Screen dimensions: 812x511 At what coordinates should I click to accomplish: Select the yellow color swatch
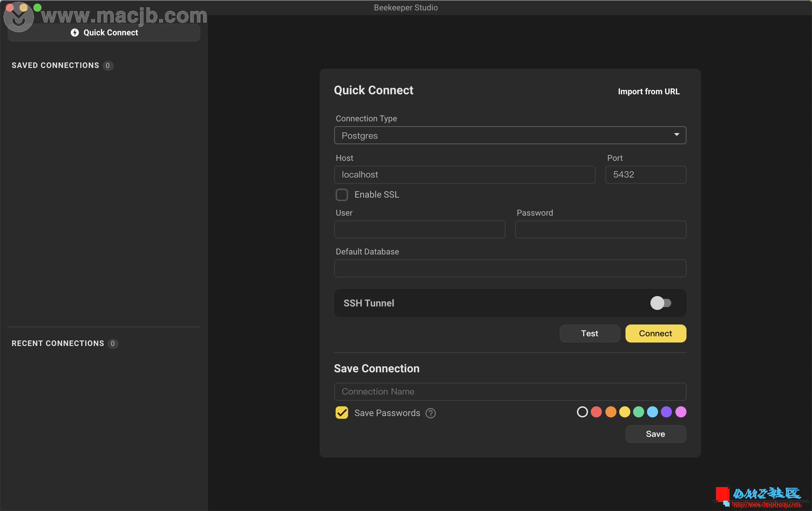point(625,412)
